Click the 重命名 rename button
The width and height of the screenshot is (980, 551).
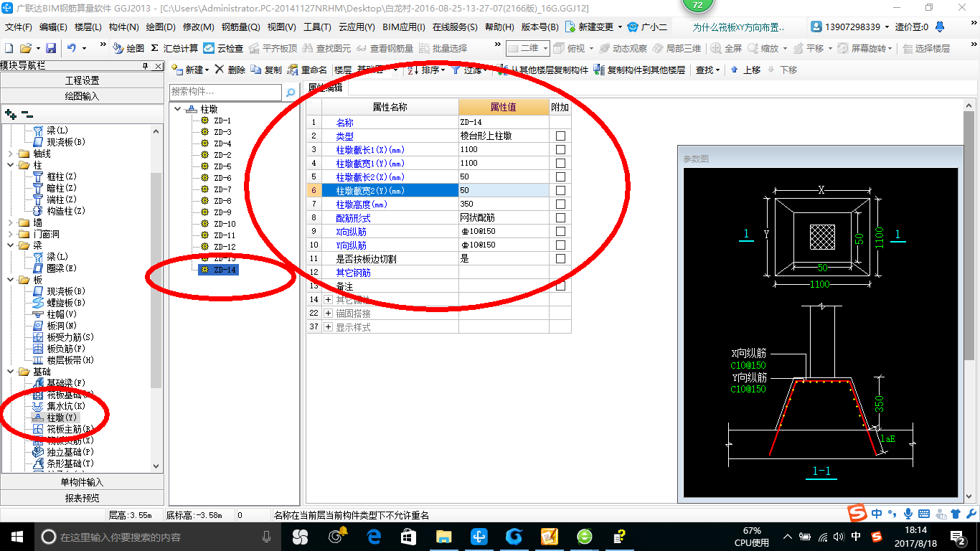point(307,70)
